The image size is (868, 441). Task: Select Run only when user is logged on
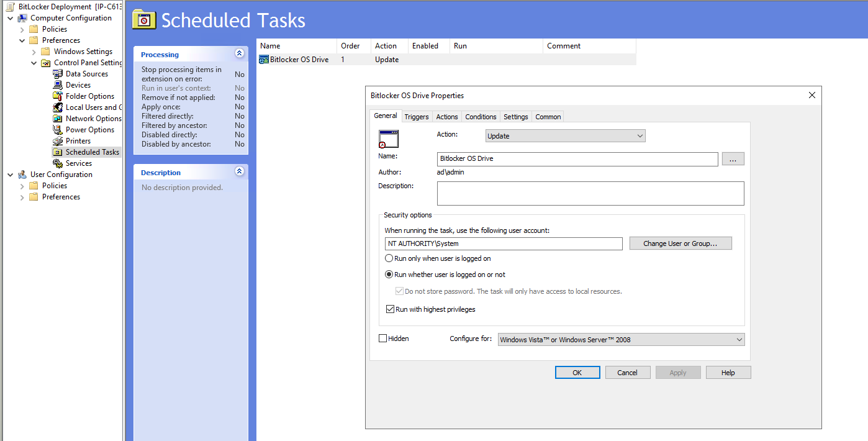(389, 258)
